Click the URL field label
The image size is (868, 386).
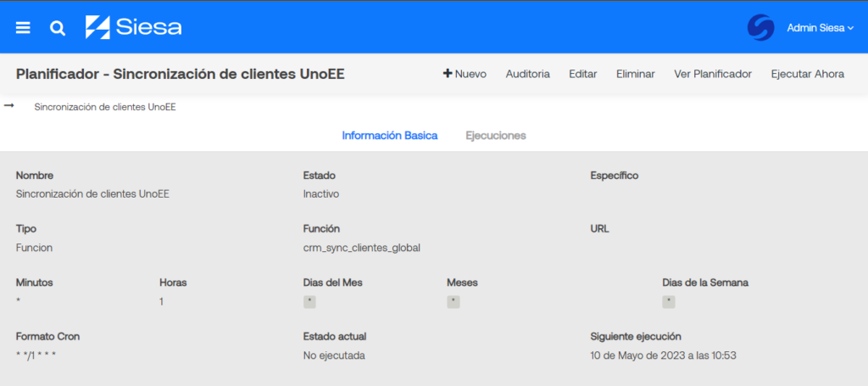coord(599,229)
